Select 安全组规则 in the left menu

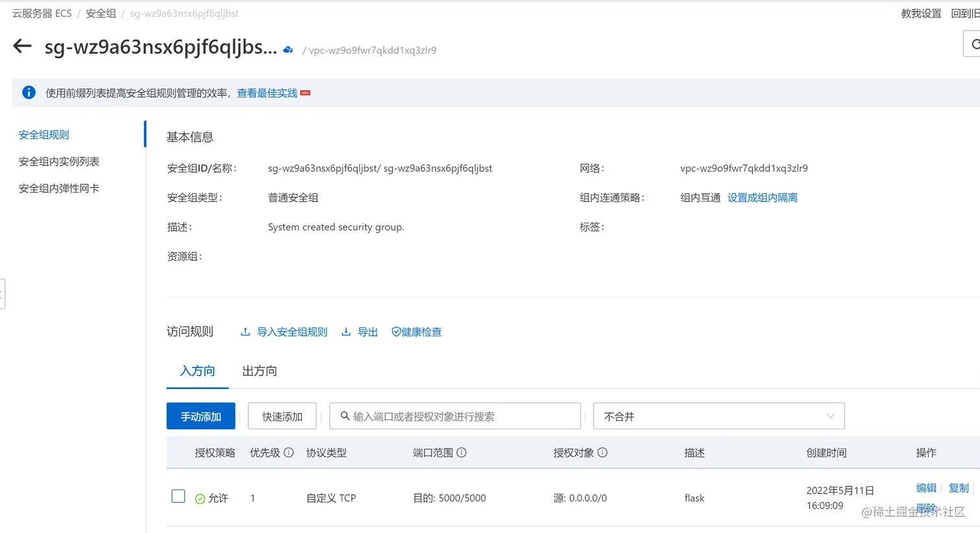click(44, 134)
